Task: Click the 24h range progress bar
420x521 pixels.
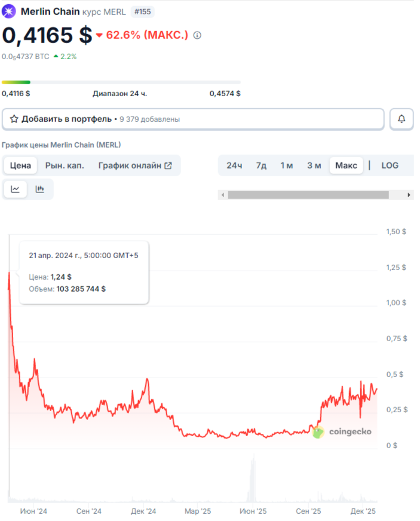Action: tap(121, 82)
